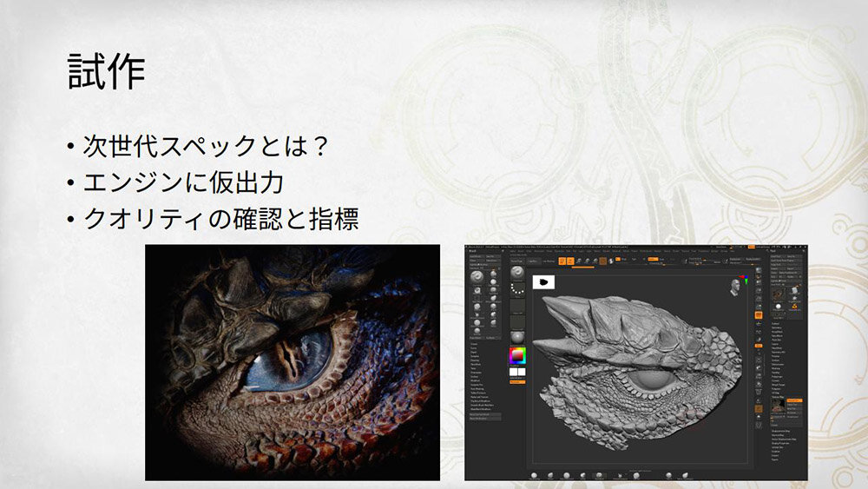
Task: Select the Draw mode button in ZBrush
Action: point(570,261)
